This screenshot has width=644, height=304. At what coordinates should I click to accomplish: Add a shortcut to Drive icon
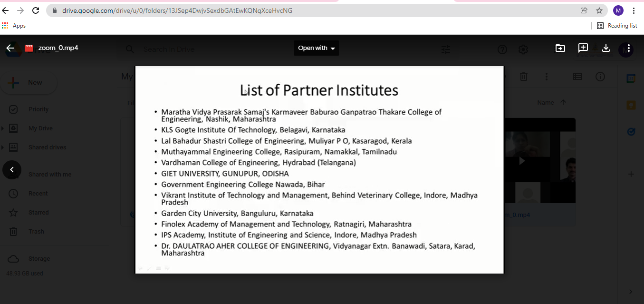click(560, 48)
